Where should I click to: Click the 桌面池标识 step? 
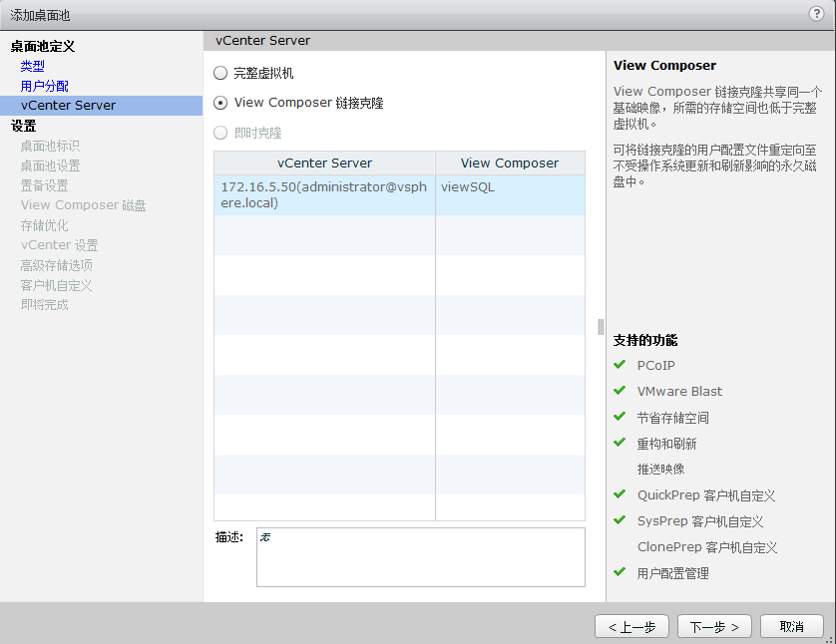click(x=50, y=146)
